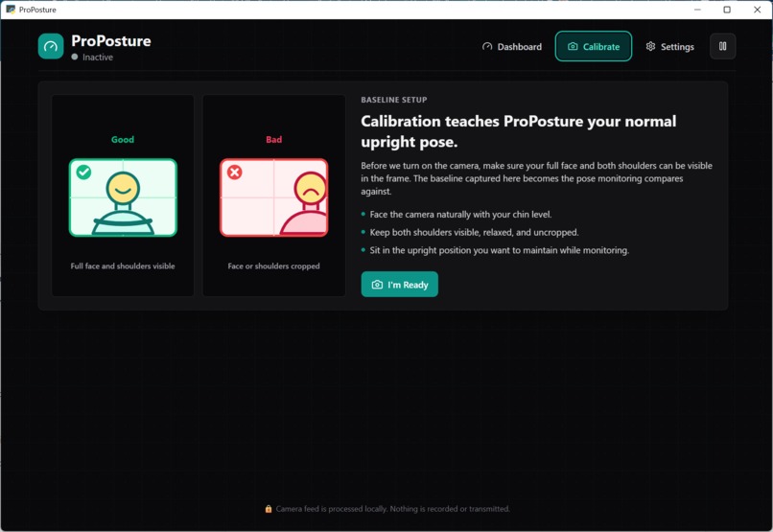Click the green checkmark badge icon
This screenshot has width=773, height=532.
(x=83, y=172)
